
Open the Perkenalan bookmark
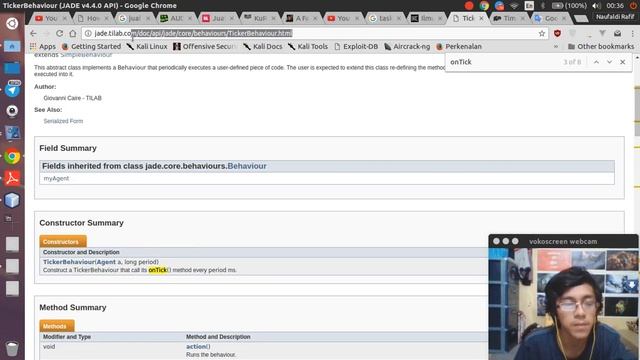point(459,47)
